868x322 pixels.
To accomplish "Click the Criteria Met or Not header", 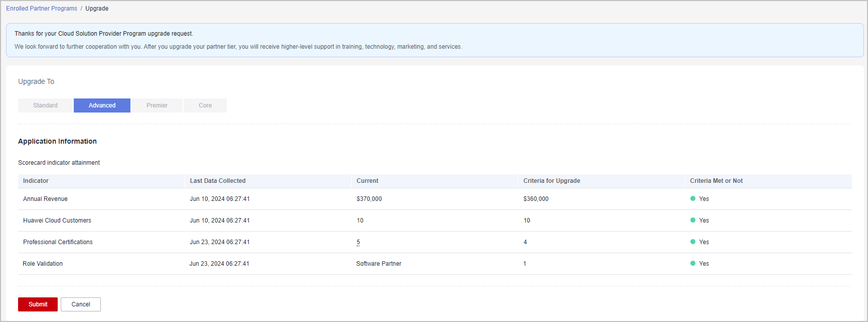I will [x=716, y=181].
